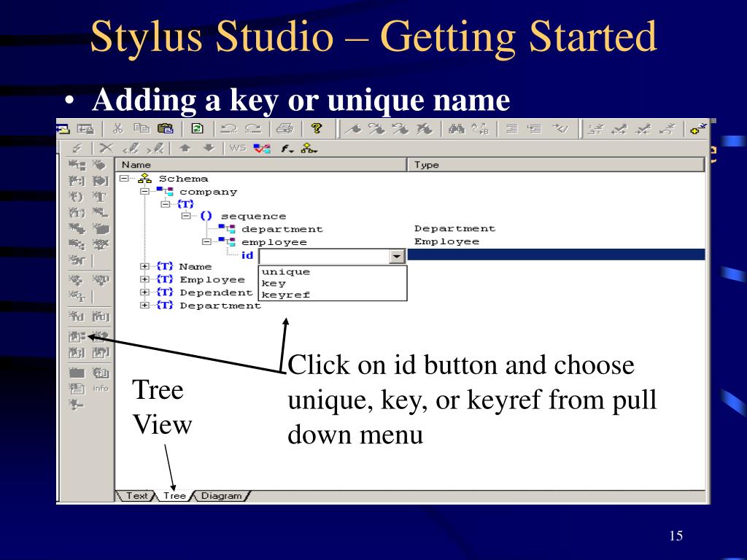Select the company element label

point(208,192)
